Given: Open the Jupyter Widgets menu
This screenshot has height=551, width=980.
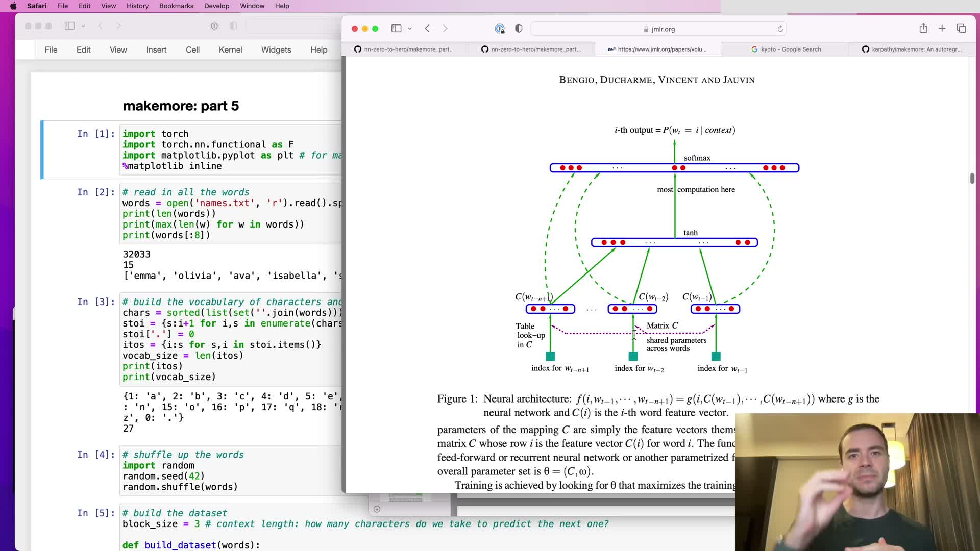Looking at the screenshot, I should click(276, 49).
